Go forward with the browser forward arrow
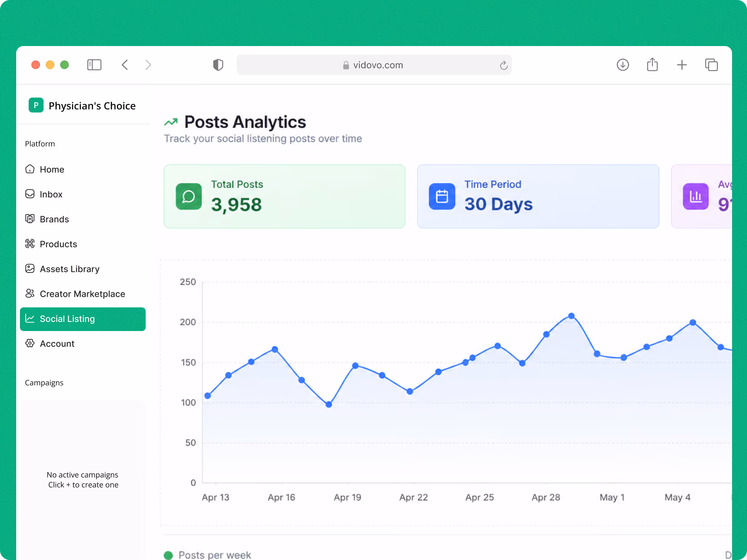The image size is (747, 560). click(148, 65)
